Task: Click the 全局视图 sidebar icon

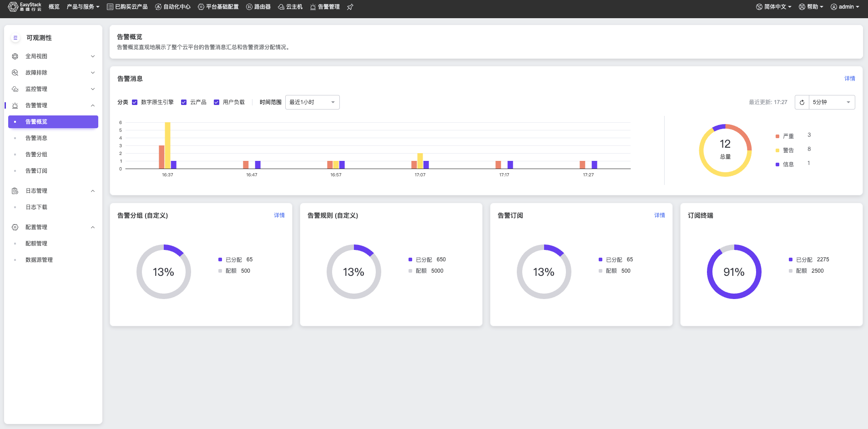Action: tap(15, 56)
